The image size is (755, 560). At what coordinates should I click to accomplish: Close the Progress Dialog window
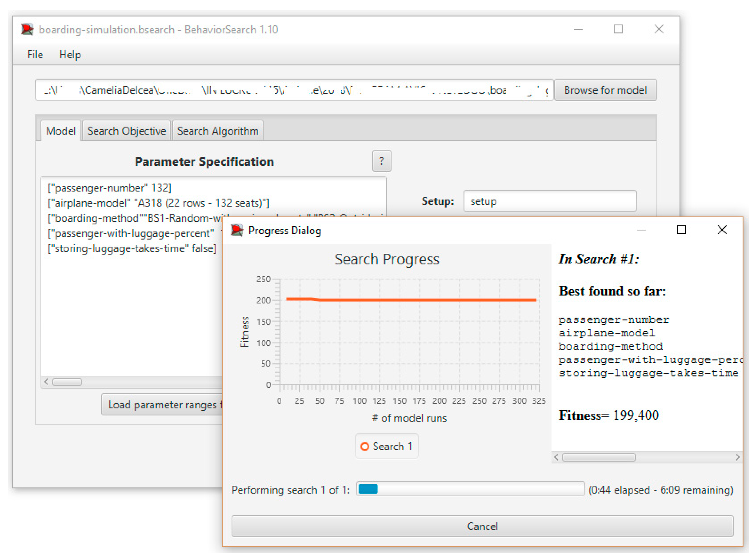pyautogui.click(x=722, y=230)
